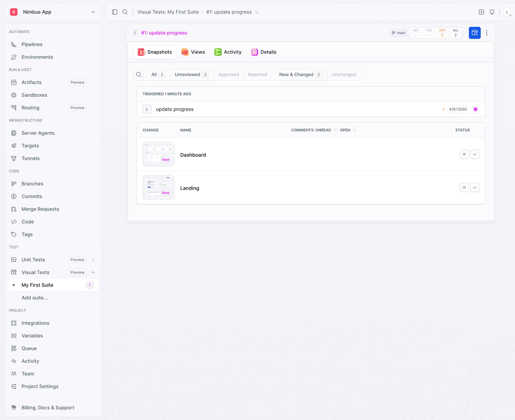
Task: Open Billing, Docs & Support
Action: 53,408
